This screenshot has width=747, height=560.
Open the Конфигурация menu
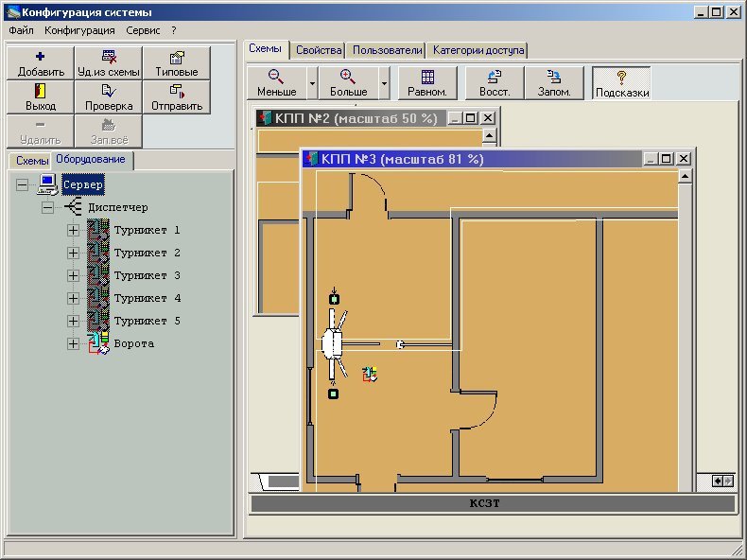[79, 30]
